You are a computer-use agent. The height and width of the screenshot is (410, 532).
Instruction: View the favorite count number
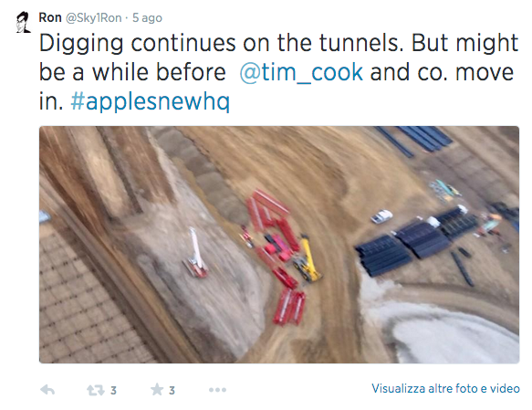172,391
